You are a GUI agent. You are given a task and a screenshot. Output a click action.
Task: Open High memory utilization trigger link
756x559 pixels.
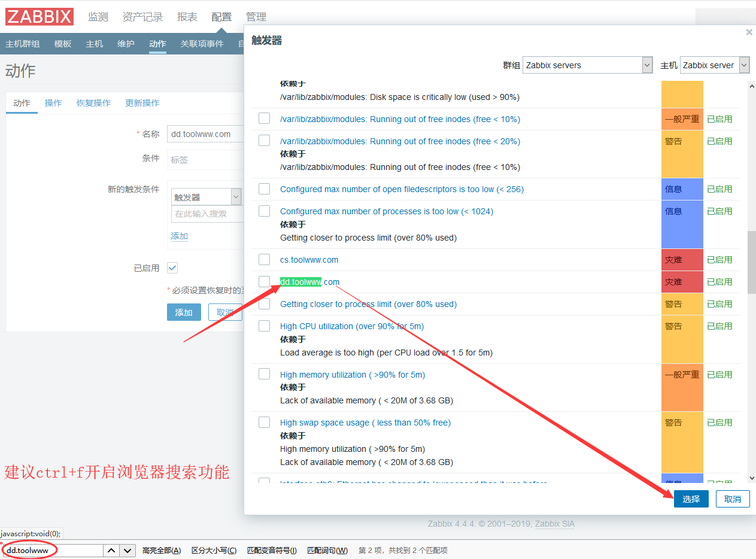click(353, 375)
